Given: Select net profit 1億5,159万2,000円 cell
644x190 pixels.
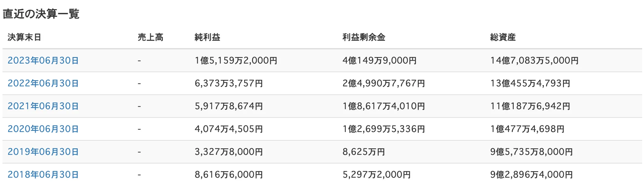Looking at the screenshot, I should point(236,60).
